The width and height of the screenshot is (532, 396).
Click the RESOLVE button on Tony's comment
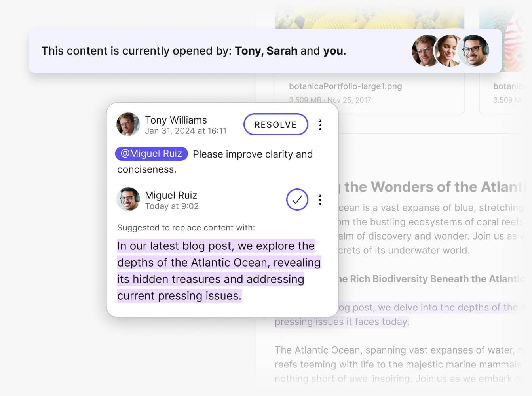coord(275,124)
